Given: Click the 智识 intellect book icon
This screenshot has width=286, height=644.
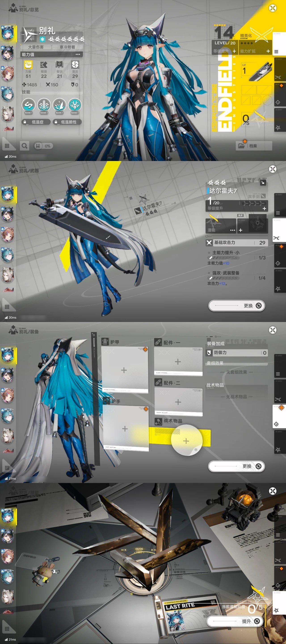Looking at the screenshot, I should pyautogui.click(x=59, y=64).
